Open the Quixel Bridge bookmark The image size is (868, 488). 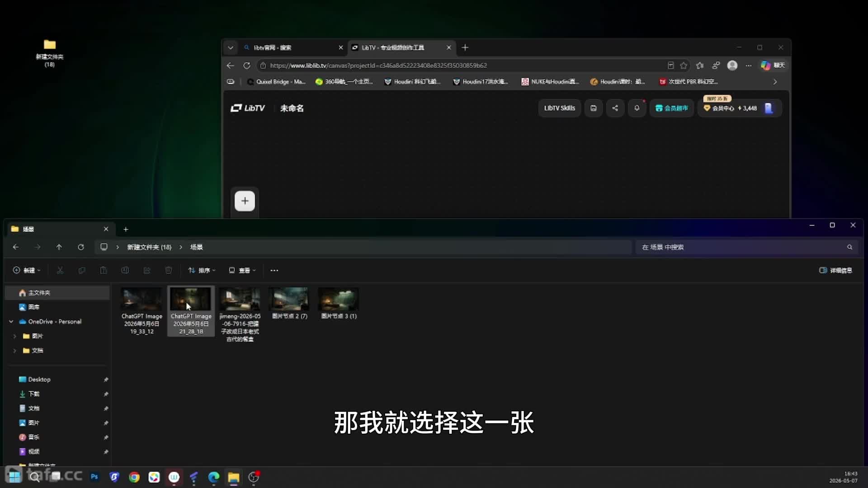pyautogui.click(x=276, y=82)
